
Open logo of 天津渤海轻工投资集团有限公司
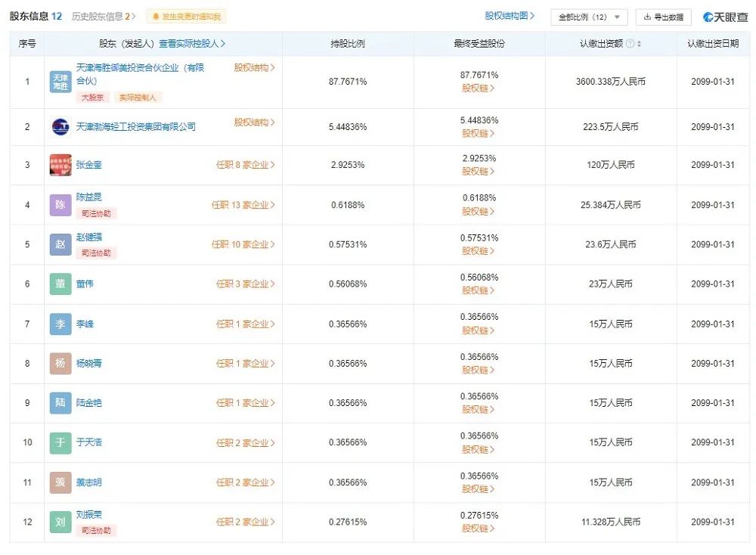pos(60,127)
